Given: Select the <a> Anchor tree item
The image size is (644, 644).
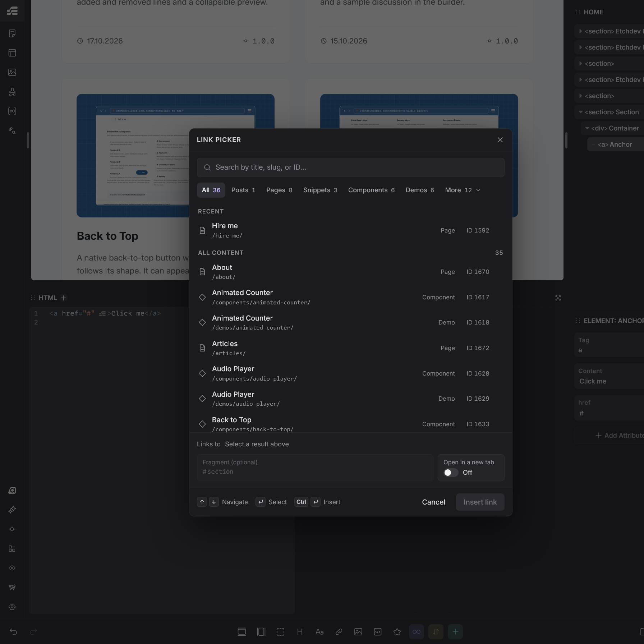Looking at the screenshot, I should [615, 144].
